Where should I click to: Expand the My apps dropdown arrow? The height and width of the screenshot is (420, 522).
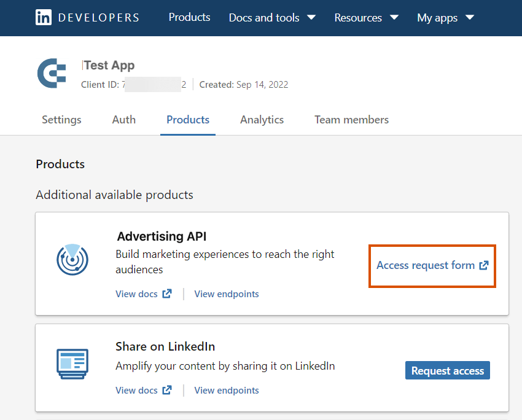tap(470, 17)
